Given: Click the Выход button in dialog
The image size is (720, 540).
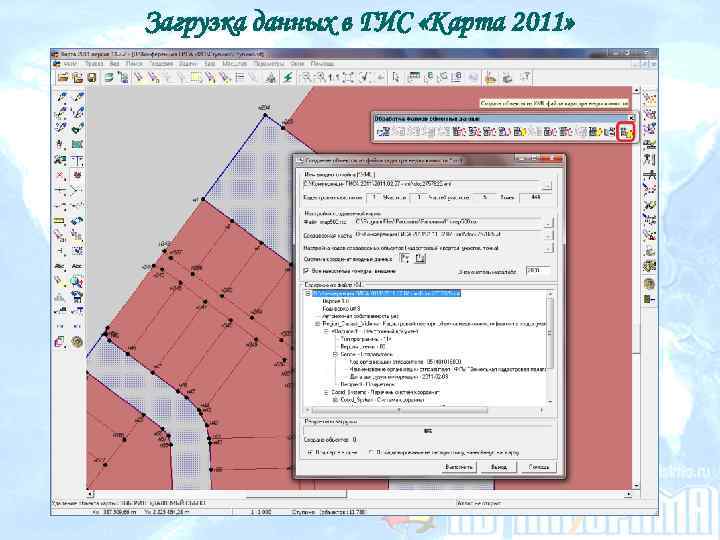Looking at the screenshot, I should 499,467.
